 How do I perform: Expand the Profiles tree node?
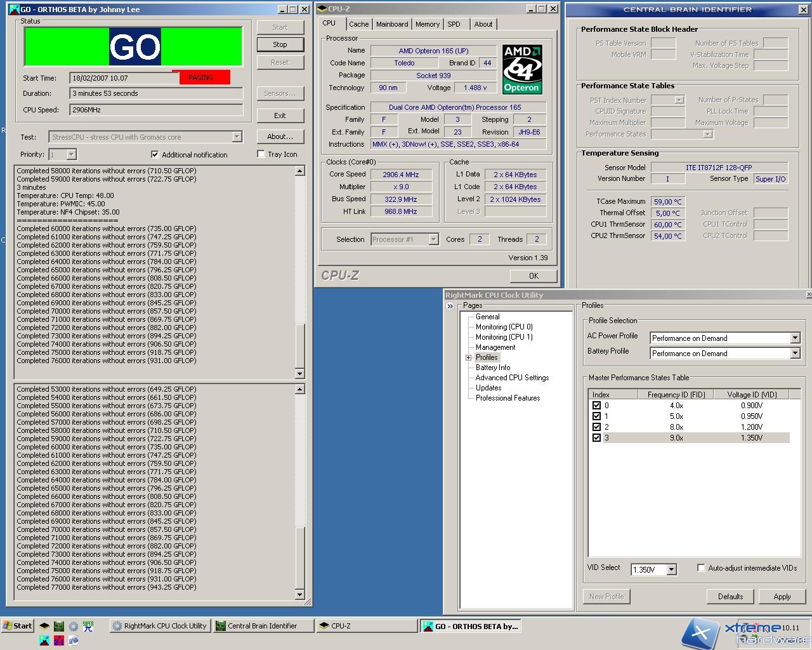point(469,358)
